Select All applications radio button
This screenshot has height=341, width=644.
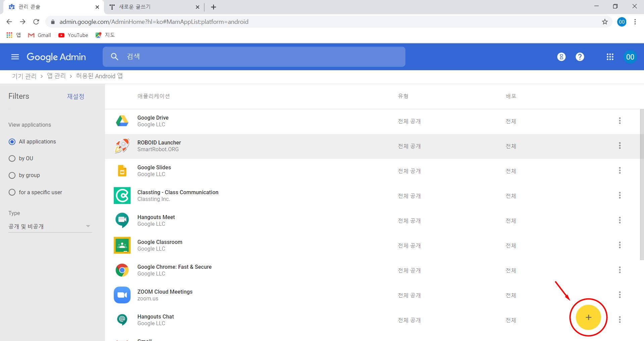[x=12, y=142]
